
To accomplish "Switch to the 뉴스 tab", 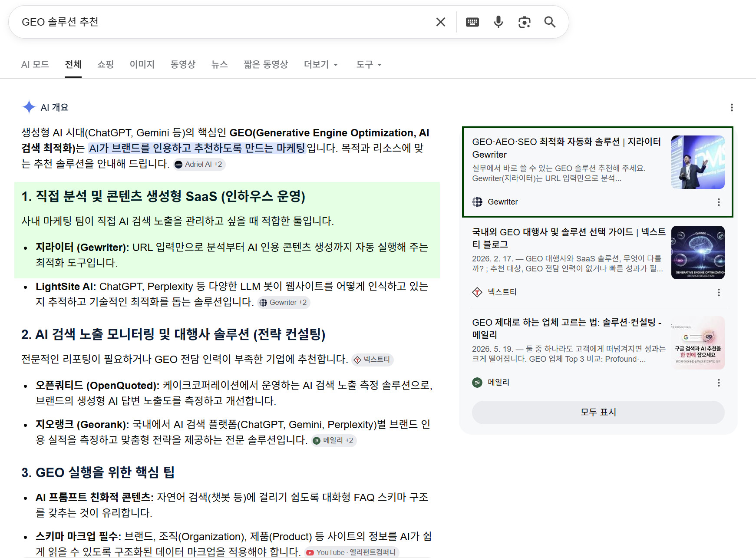I will click(219, 65).
